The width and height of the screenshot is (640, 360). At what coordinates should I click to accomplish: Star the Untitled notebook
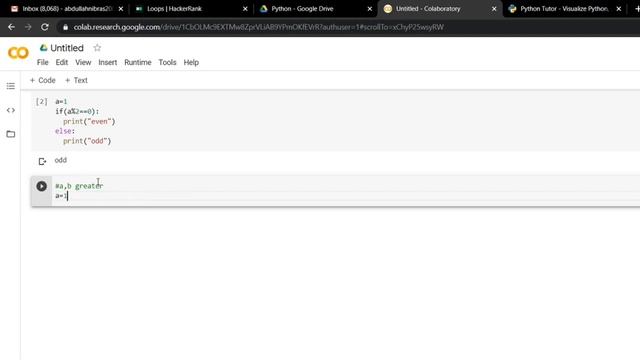click(97, 48)
